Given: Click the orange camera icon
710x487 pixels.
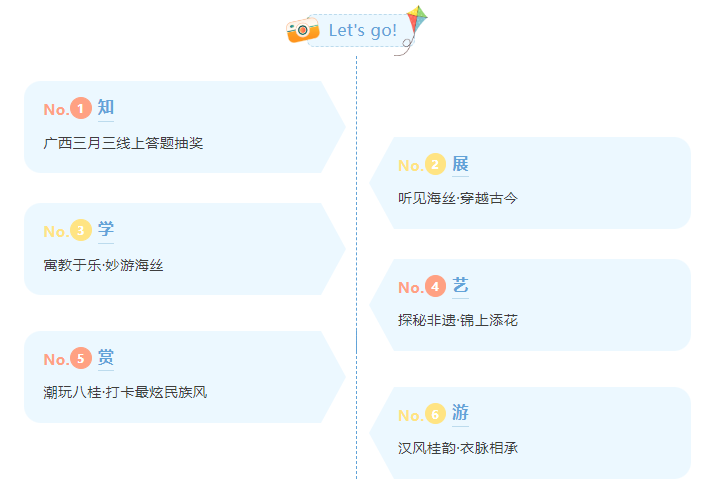Looking at the screenshot, I should pyautogui.click(x=302, y=30).
